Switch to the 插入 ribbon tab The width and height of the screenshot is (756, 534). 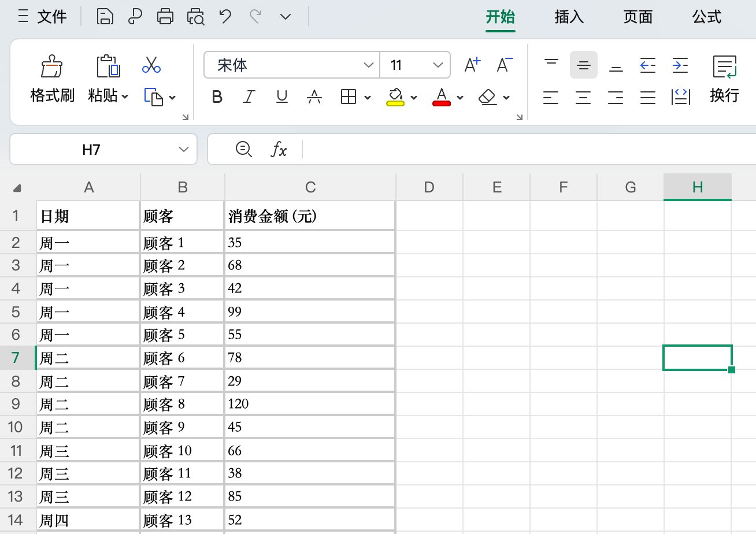coord(569,17)
